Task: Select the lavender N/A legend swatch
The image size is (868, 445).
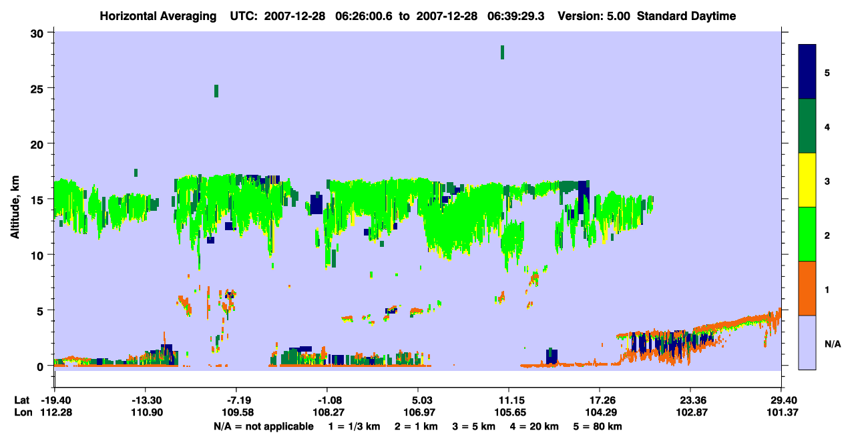Action: pos(807,342)
